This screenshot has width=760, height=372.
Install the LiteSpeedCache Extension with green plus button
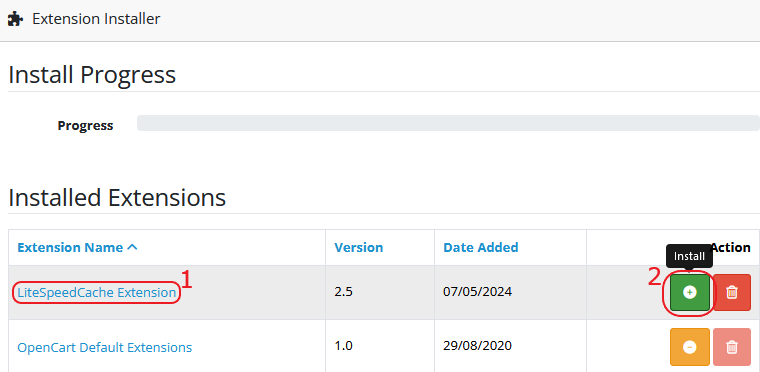click(x=690, y=292)
